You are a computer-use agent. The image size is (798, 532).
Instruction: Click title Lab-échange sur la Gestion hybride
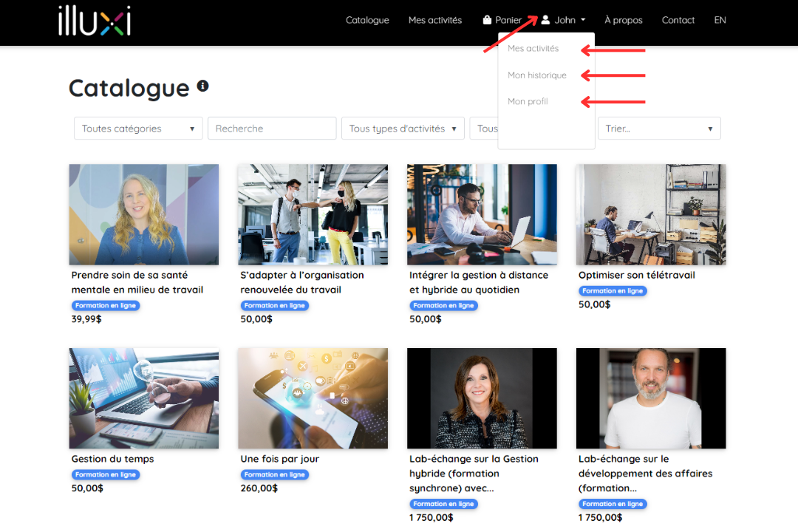[474, 474]
